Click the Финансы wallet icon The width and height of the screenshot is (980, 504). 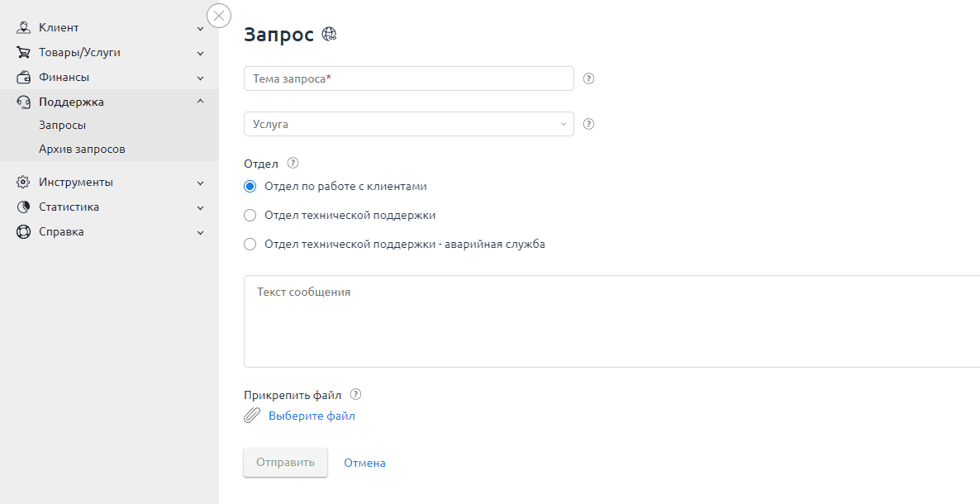point(21,76)
